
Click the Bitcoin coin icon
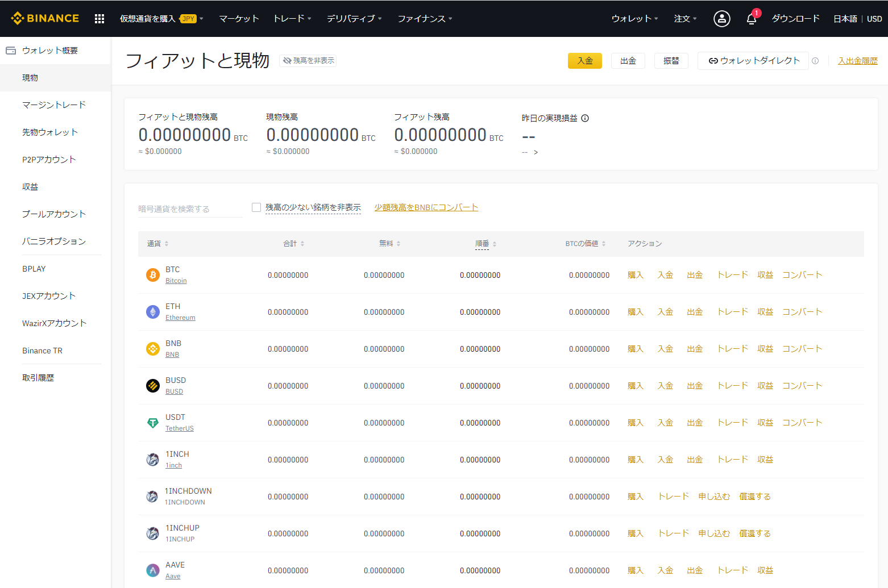click(x=153, y=275)
